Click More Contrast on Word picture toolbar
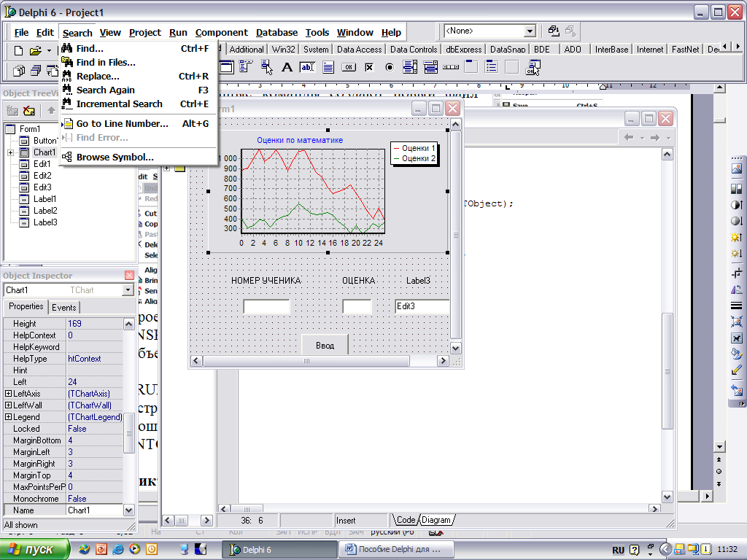This screenshot has width=747, height=560. [737, 205]
